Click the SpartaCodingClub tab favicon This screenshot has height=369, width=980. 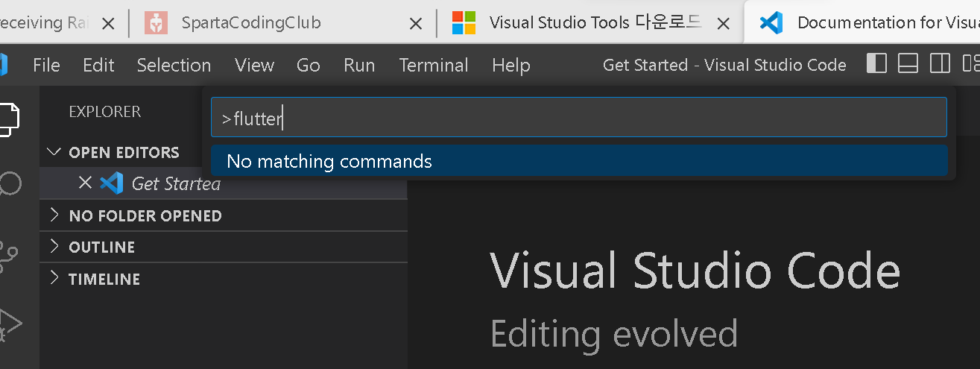tap(155, 23)
